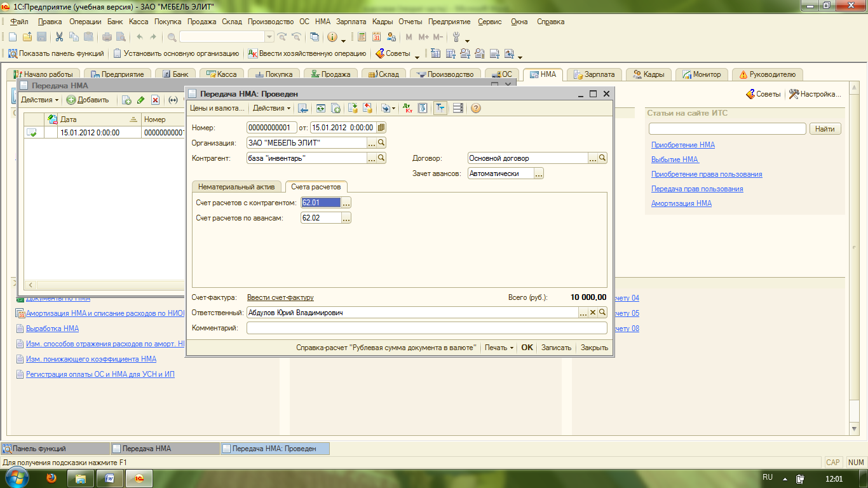The height and width of the screenshot is (488, 868).
Task: Click magnifier to open Договор record
Action: pos(602,158)
